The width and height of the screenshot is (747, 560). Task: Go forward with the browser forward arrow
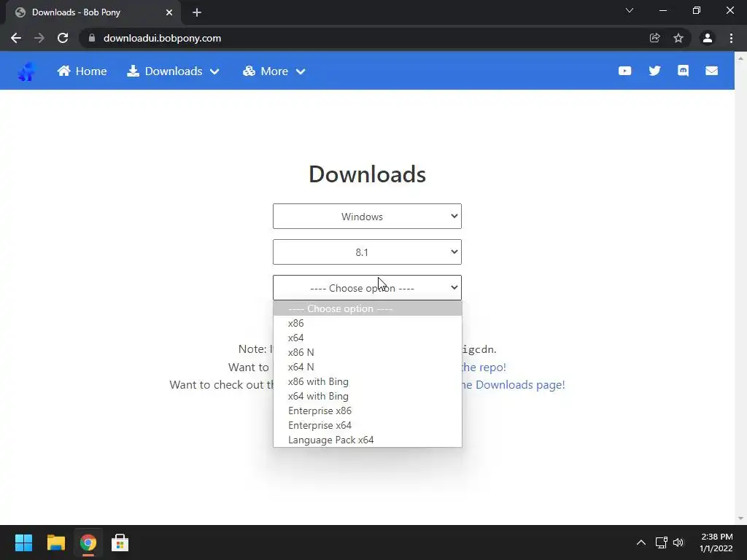[x=39, y=38]
